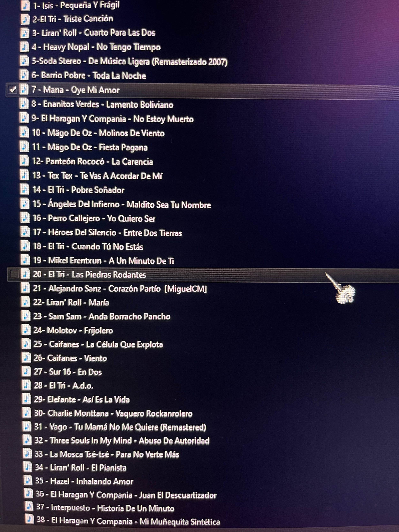Screen dimensions: 399x532
Task: Select the Panteón Rococó file icon
Action: [x=25, y=161]
